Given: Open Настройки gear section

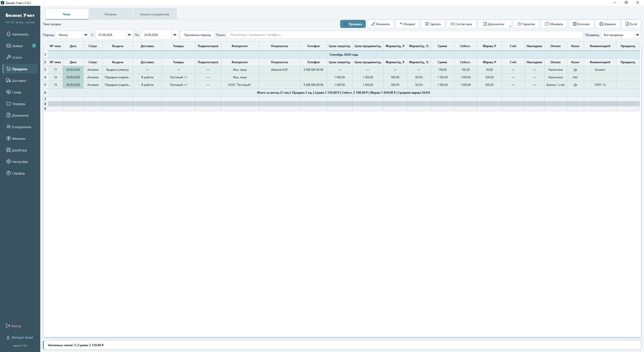Looking at the screenshot, I should point(20,162).
